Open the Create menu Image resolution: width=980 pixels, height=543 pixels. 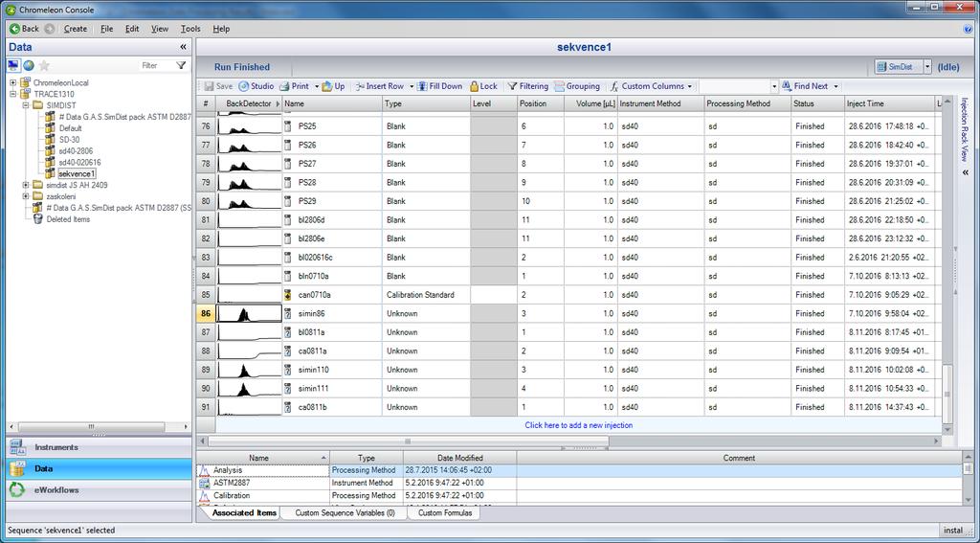[x=76, y=29]
